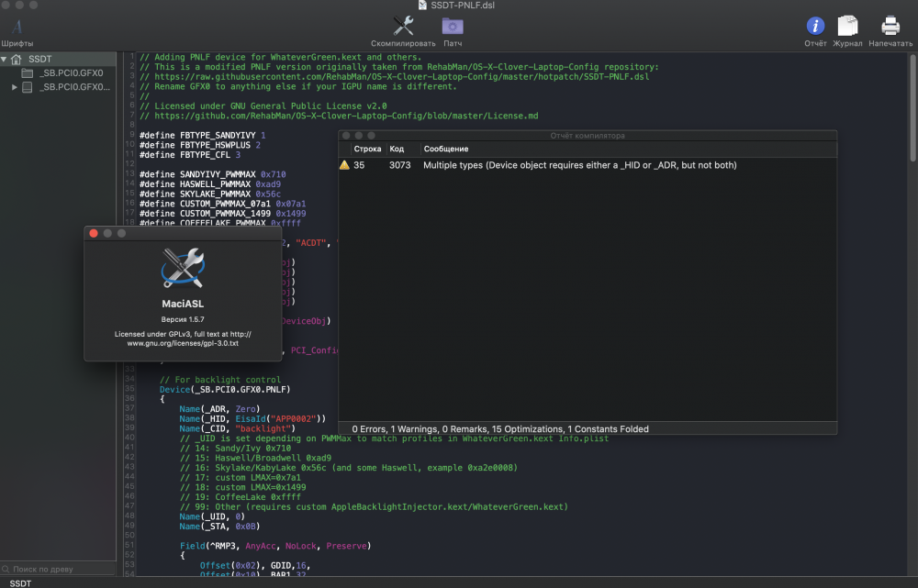The width and height of the screenshot is (918, 588).
Task: Click code line Name(_STA, 0x0B)
Action: click(219, 526)
